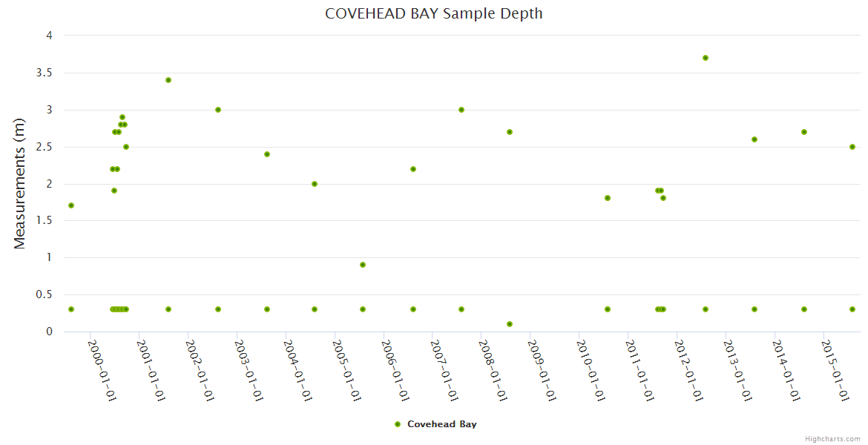This screenshot has height=445, width=868.
Task: Select the 3 m data point in 2002
Action: (218, 110)
